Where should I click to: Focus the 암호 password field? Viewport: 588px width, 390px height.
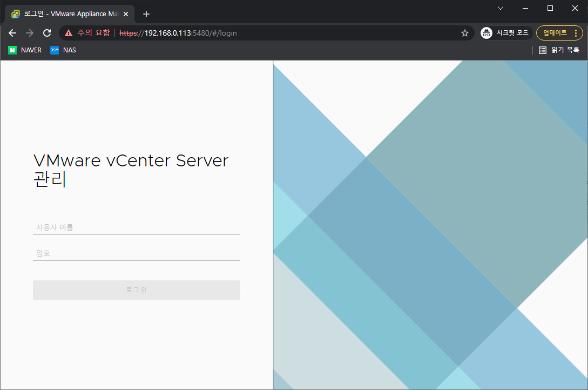tap(137, 253)
